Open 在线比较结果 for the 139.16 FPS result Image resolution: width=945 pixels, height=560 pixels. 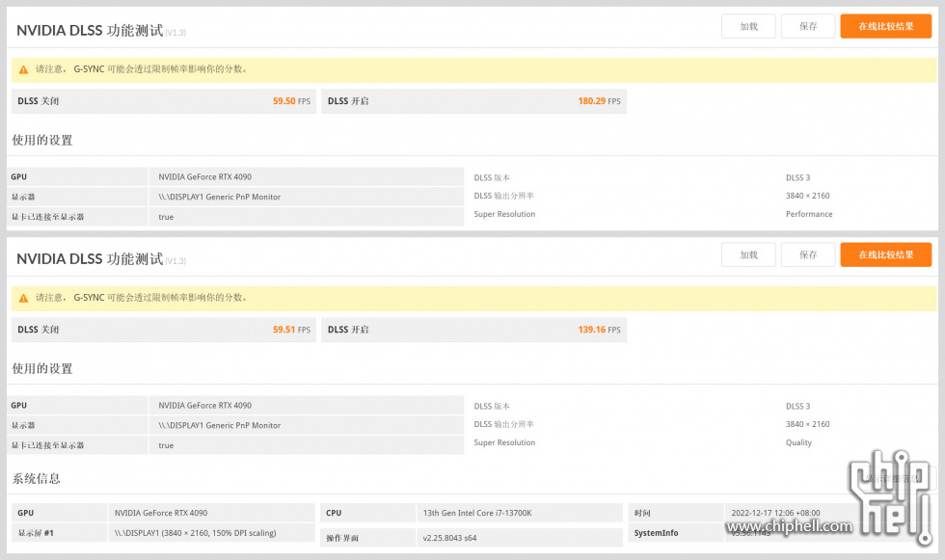[x=886, y=254]
